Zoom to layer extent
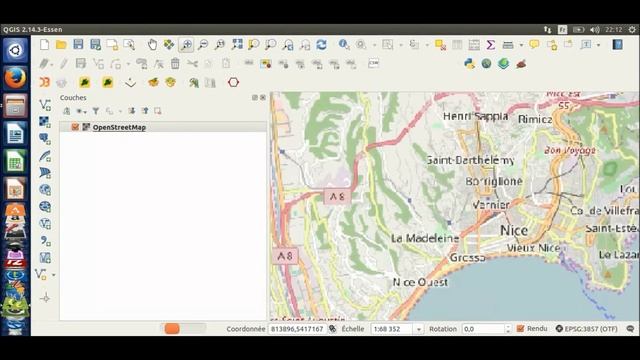The height and width of the screenshot is (360, 640). tap(270, 44)
